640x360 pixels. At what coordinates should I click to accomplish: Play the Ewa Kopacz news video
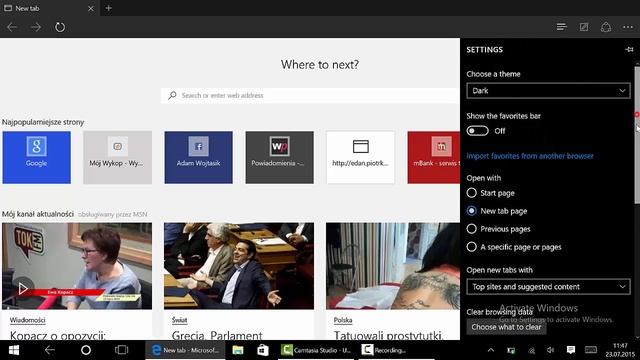(x=23, y=289)
